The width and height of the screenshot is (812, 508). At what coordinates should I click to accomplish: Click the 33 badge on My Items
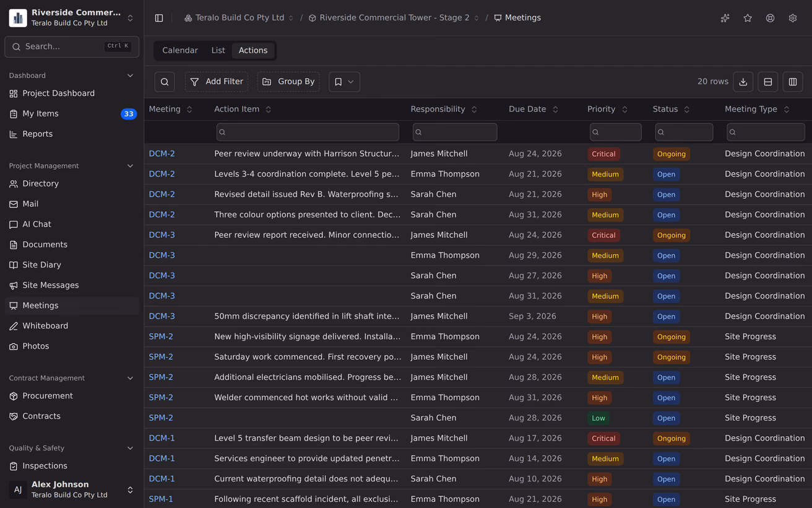129,114
